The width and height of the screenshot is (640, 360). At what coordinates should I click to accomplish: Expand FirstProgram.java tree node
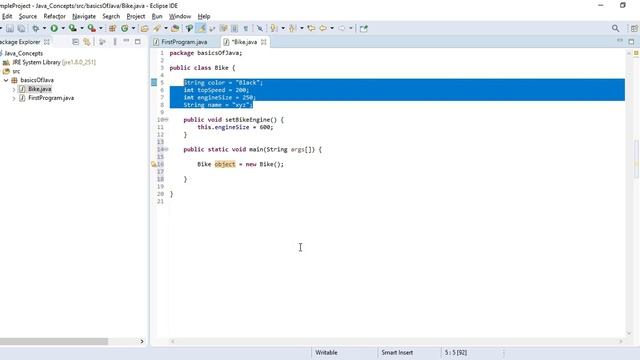pos(14,98)
